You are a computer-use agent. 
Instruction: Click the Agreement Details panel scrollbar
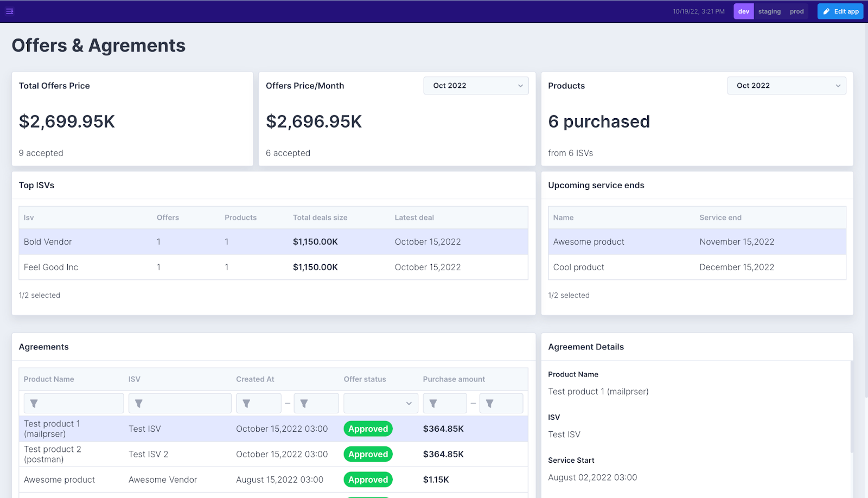851,407
